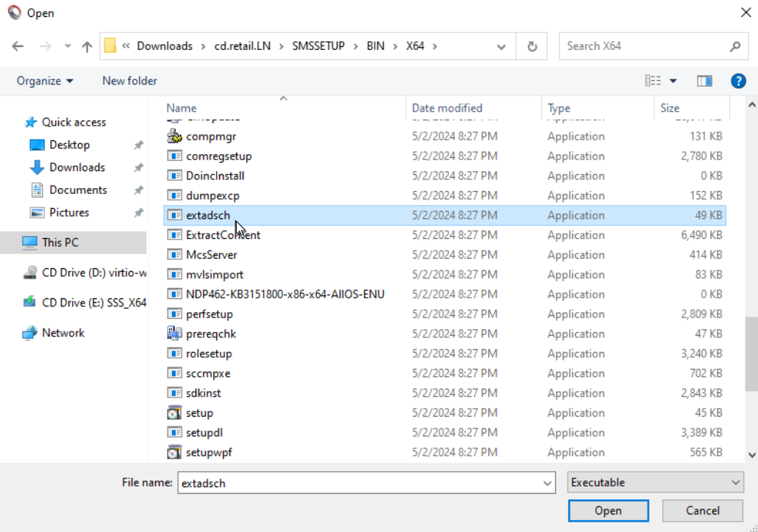The image size is (758, 532).
Task: Open the Help question mark icon
Action: (738, 81)
